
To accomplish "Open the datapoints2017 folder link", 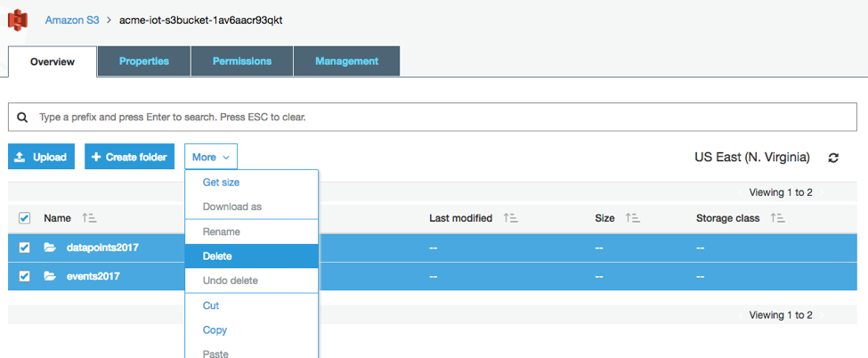I will [x=102, y=248].
